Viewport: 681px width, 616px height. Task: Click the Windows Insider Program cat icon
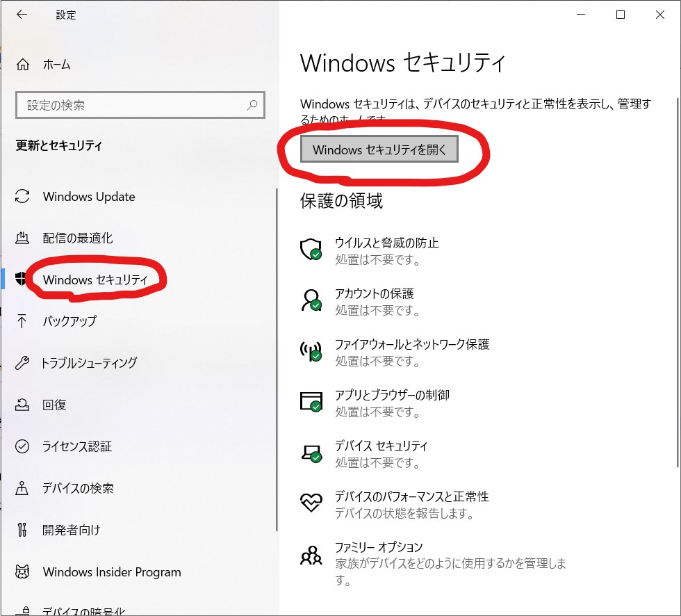point(22,572)
